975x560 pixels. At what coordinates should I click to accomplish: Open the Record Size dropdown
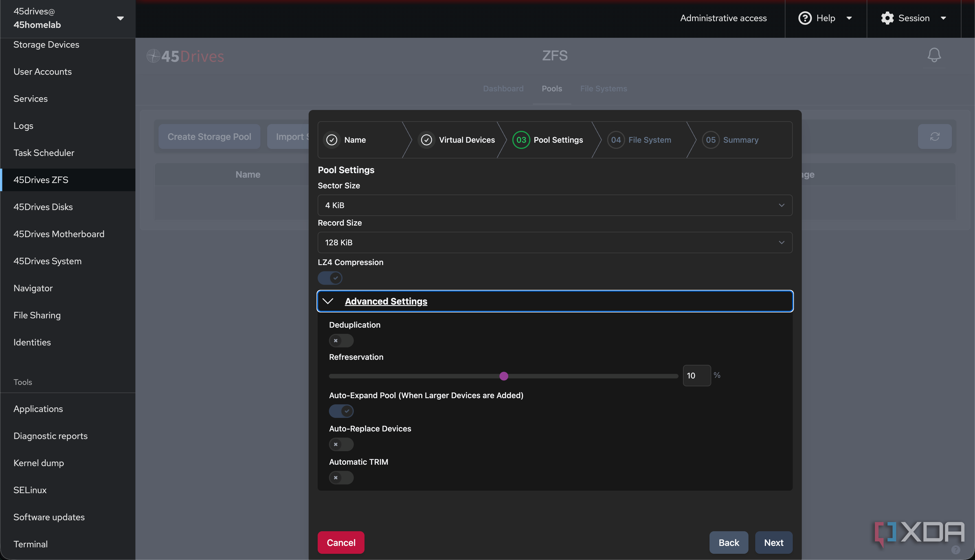[x=555, y=242]
